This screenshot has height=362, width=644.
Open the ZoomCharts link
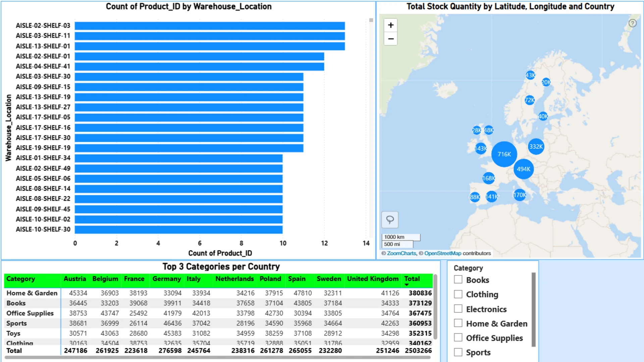tap(401, 253)
